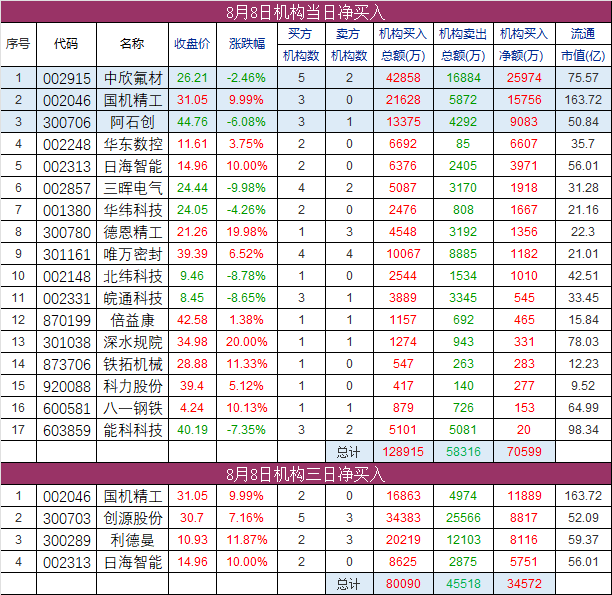The width and height of the screenshot is (612, 595).
Task: Select net value 5751
Action: tap(524, 562)
